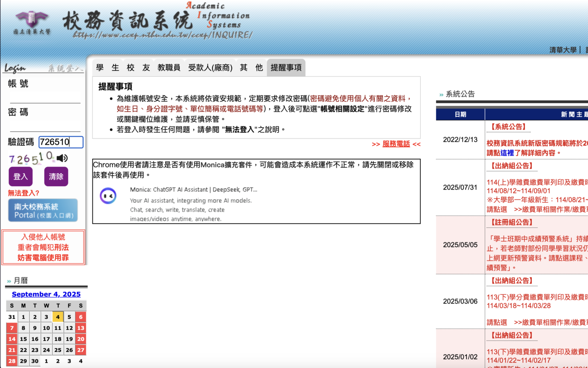Select calendar day 31 of previous month
The width and height of the screenshot is (588, 368).
click(11, 317)
